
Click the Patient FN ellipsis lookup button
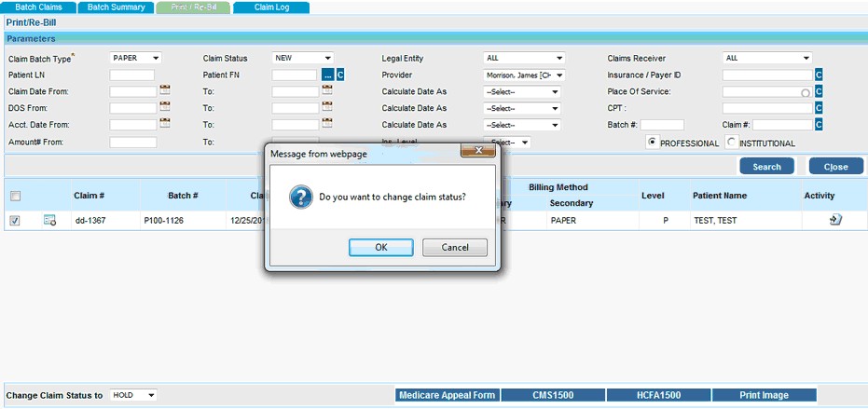click(327, 75)
